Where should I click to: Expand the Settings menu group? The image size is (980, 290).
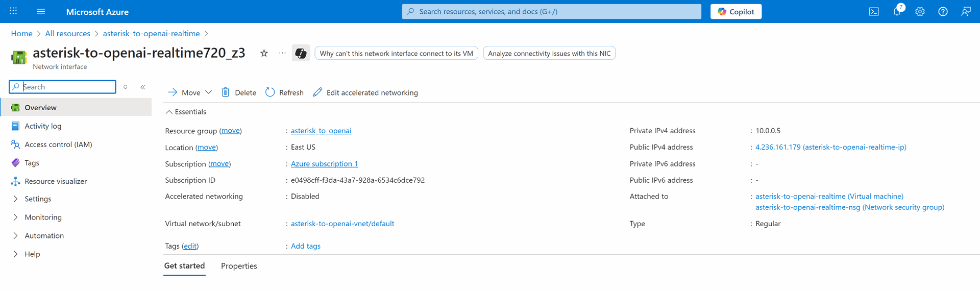click(15, 199)
